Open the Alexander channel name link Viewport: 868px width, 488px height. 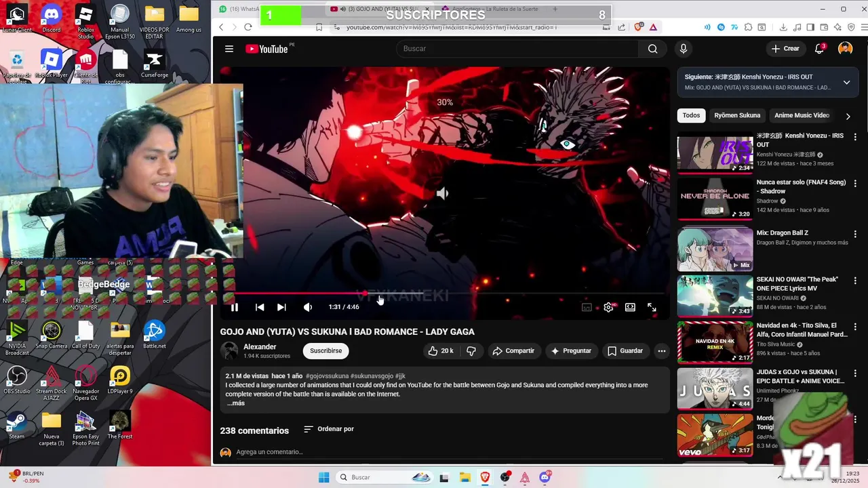click(260, 347)
